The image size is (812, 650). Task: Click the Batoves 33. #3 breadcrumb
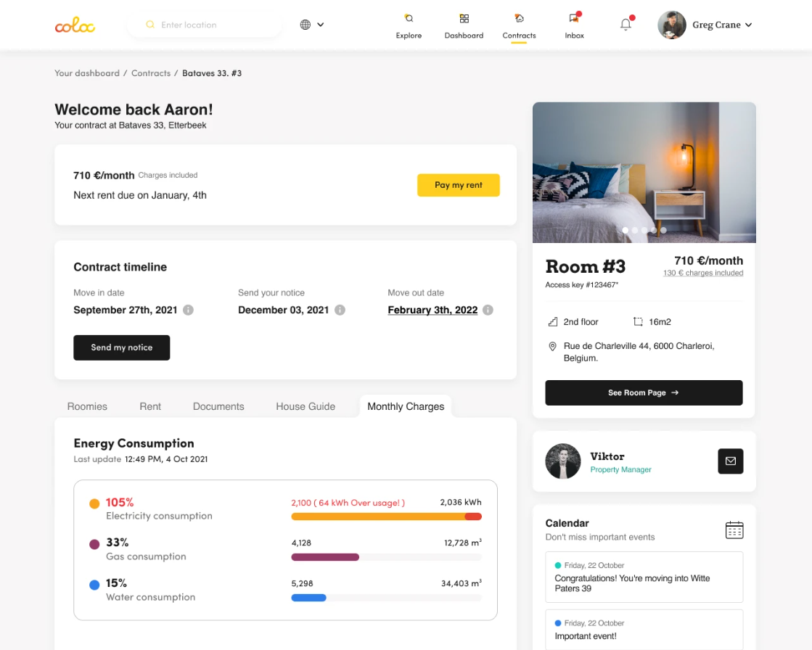[212, 73]
